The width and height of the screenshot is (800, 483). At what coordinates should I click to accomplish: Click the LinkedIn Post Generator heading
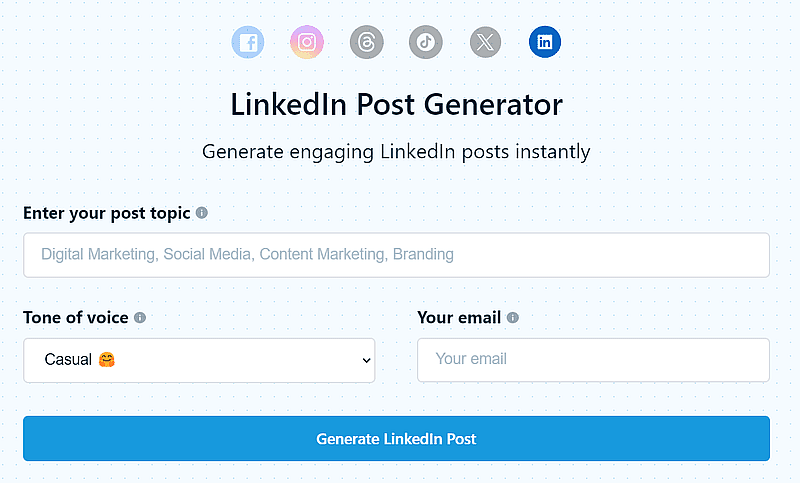(396, 104)
